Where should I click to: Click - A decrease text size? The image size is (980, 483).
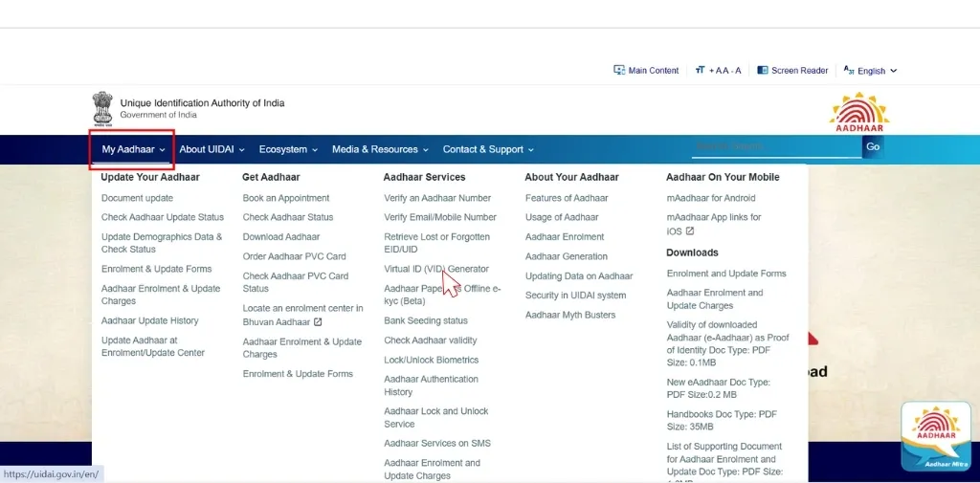736,71
